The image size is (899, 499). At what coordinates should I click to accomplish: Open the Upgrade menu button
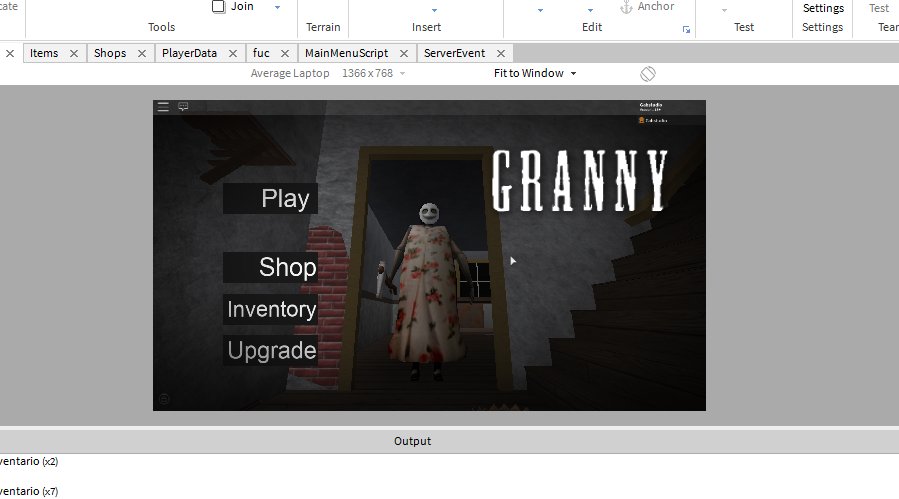tap(270, 350)
